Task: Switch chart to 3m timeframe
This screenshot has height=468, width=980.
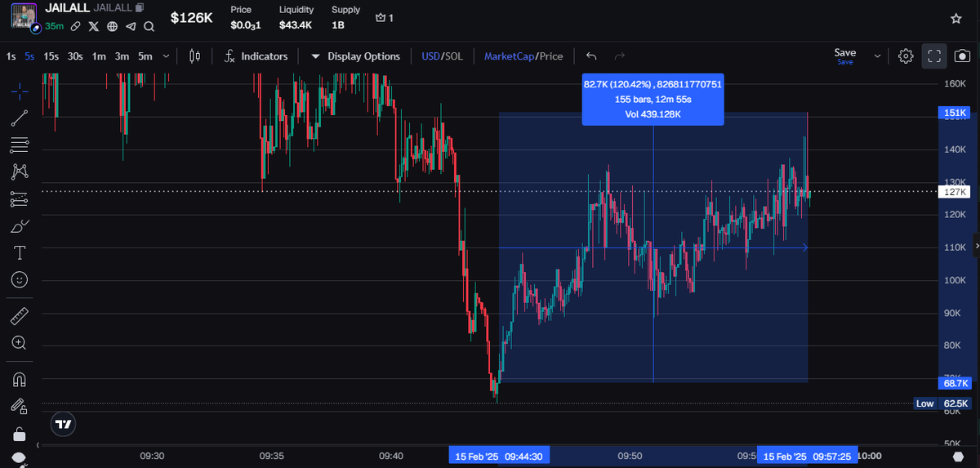Action: [x=122, y=56]
